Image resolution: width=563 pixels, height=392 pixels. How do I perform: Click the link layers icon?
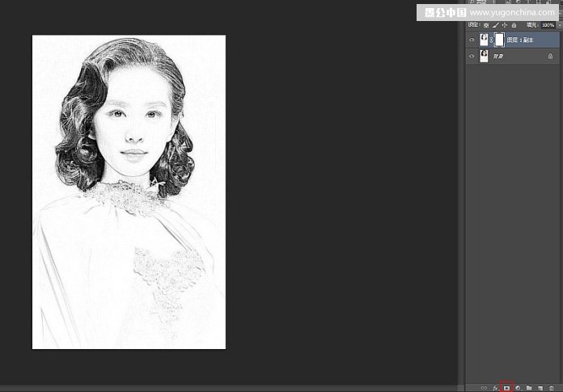484,388
